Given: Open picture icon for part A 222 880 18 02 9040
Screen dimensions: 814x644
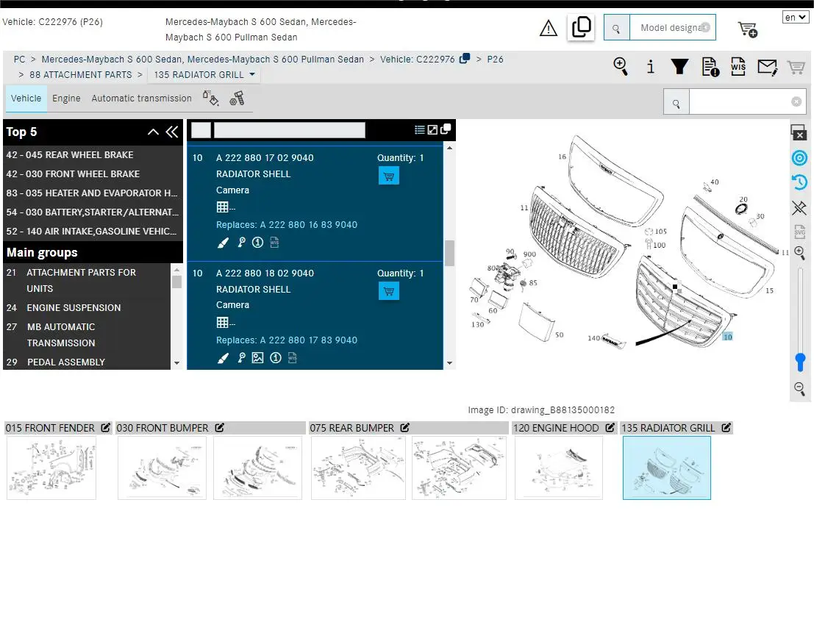Looking at the screenshot, I should (x=257, y=357).
